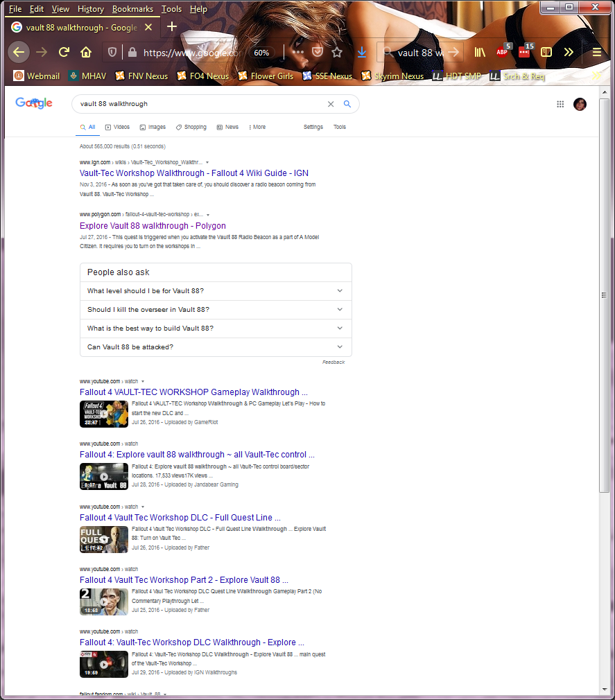This screenshot has width=615, height=700.
Task: Switch to the Videos results tab
Action: tap(117, 128)
